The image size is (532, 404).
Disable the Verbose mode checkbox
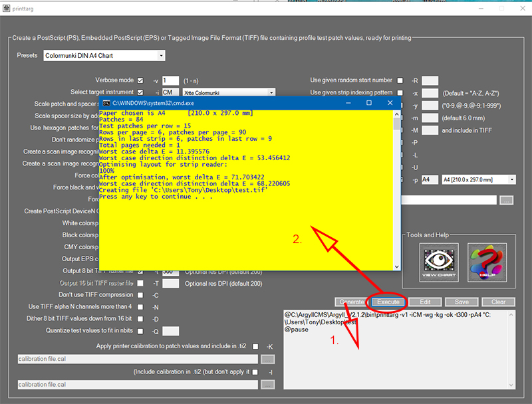(x=140, y=80)
